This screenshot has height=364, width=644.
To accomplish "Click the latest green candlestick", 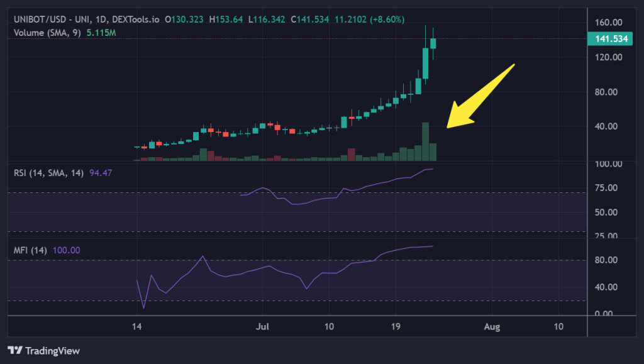I will coord(433,43).
